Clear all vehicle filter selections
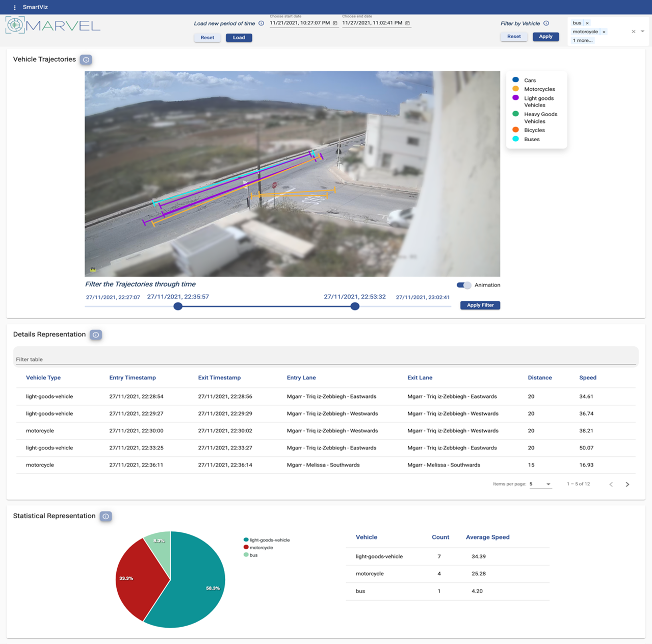The height and width of the screenshot is (644, 652). pyautogui.click(x=634, y=32)
